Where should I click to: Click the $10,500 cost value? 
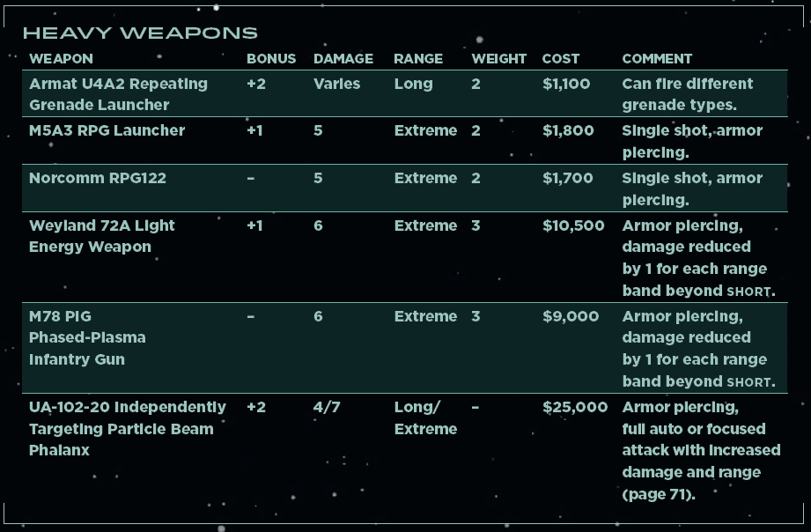pos(573,225)
